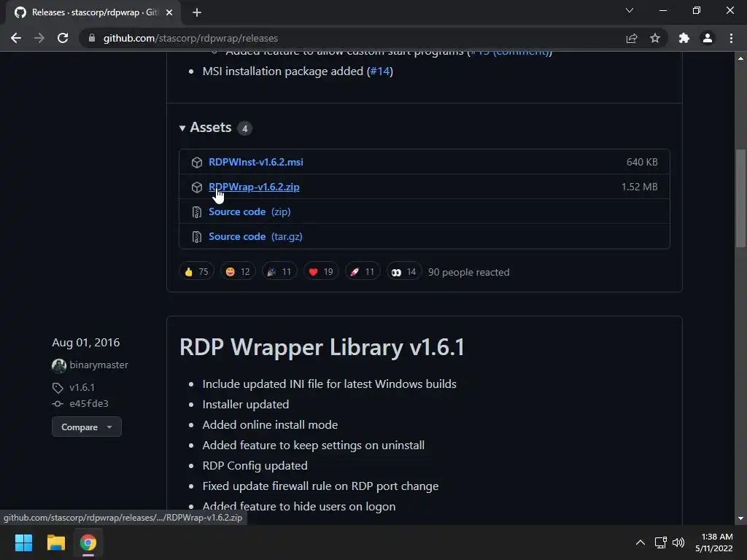This screenshot has width=747, height=560.
Task: Click the page vertical scrollbar thumb
Action: point(740,198)
